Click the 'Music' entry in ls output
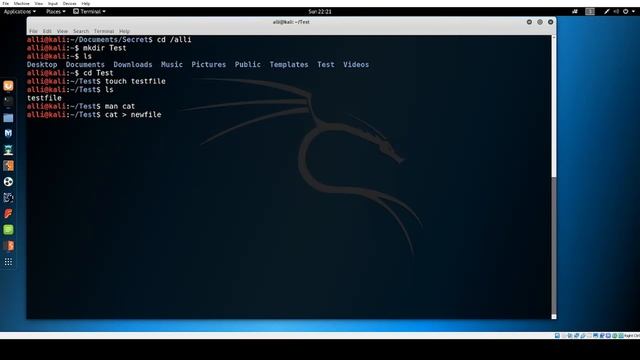This screenshot has height=360, width=640. [x=172, y=64]
